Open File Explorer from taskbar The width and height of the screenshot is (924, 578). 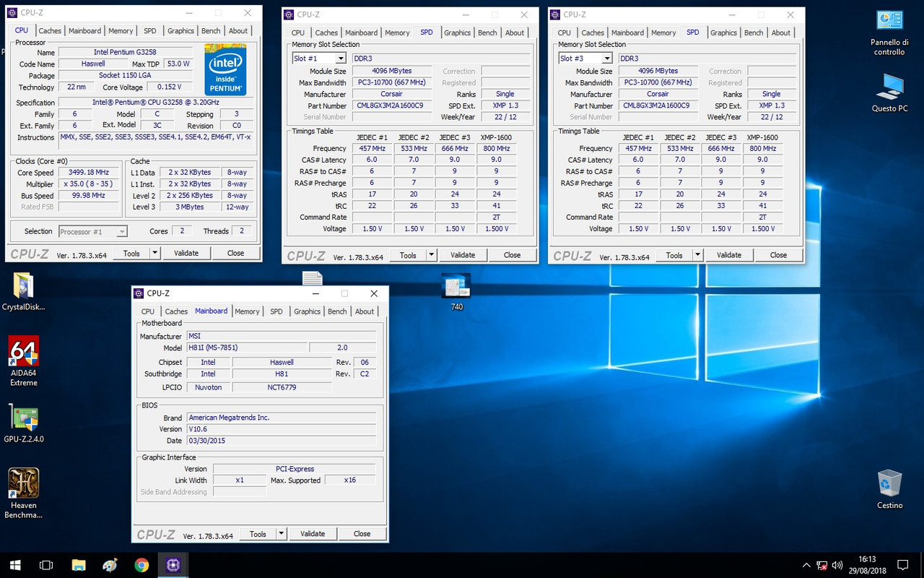(x=78, y=565)
